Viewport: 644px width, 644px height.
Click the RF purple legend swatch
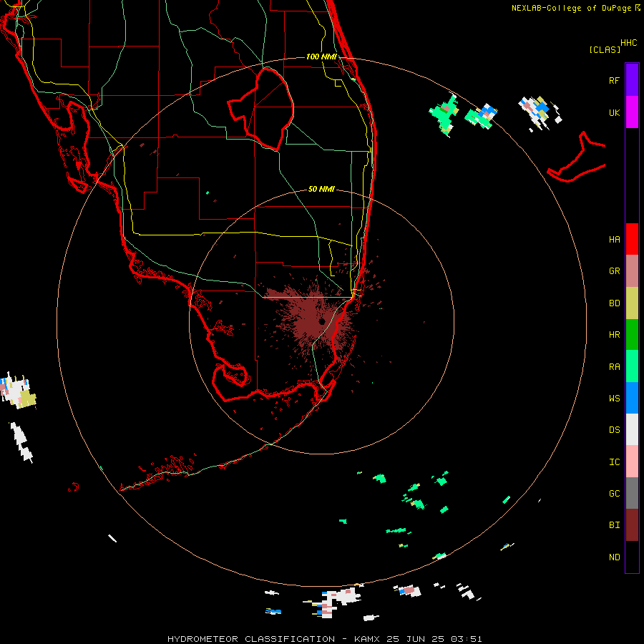click(632, 80)
